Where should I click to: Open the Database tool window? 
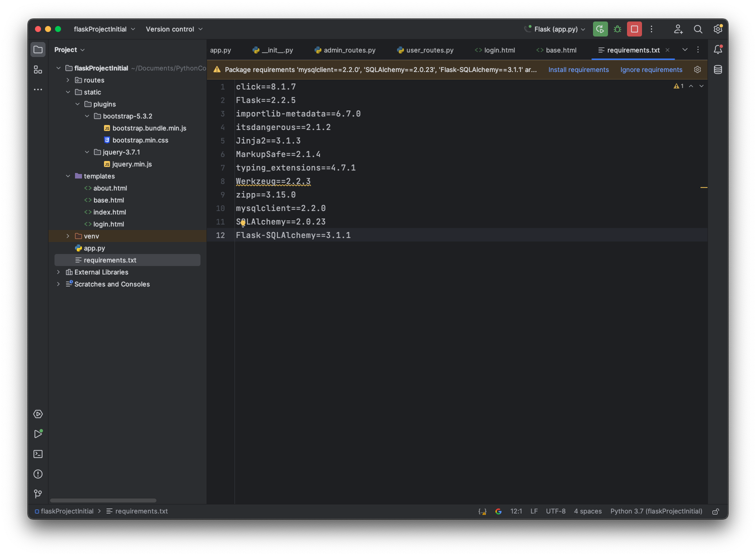[x=718, y=69]
